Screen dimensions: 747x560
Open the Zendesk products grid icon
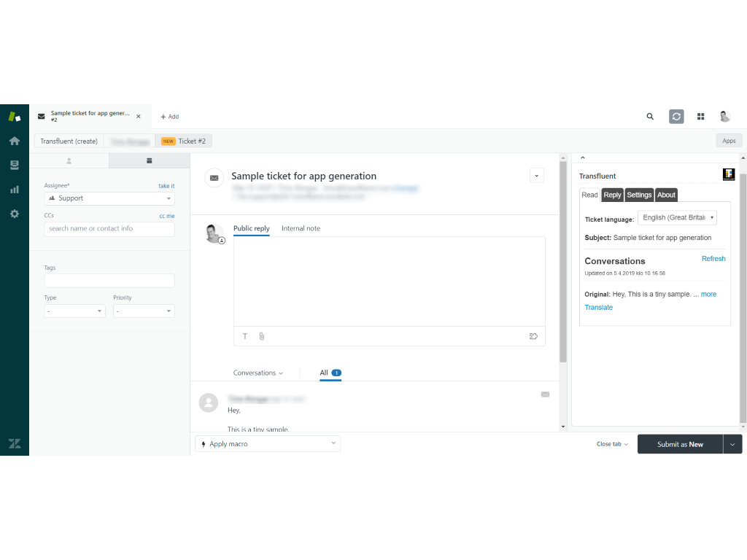pyautogui.click(x=700, y=117)
